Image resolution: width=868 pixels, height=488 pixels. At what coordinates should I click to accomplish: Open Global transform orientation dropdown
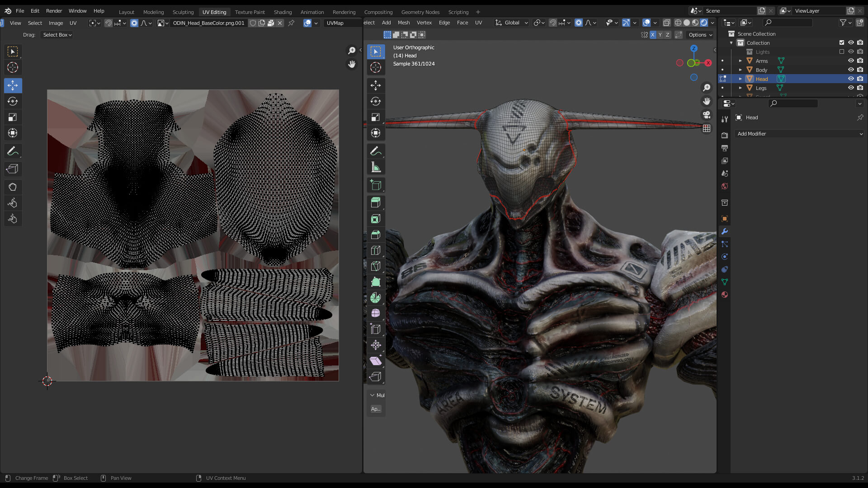pyautogui.click(x=511, y=23)
